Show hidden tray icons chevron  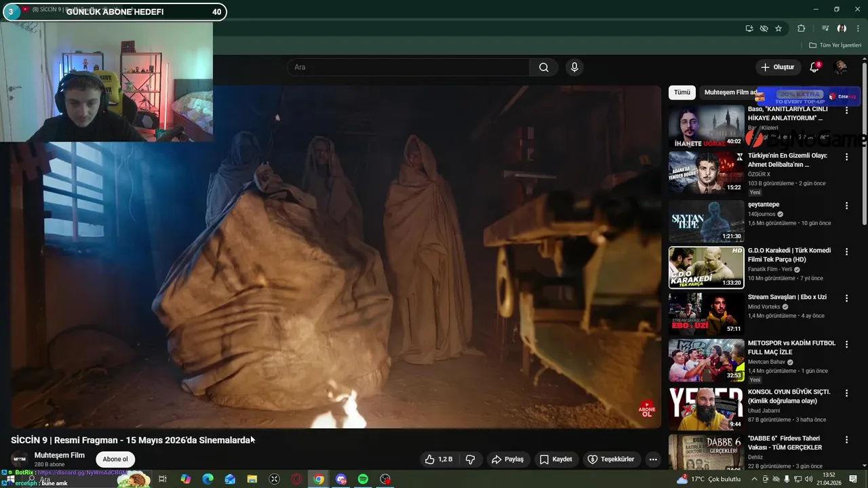coord(754,479)
